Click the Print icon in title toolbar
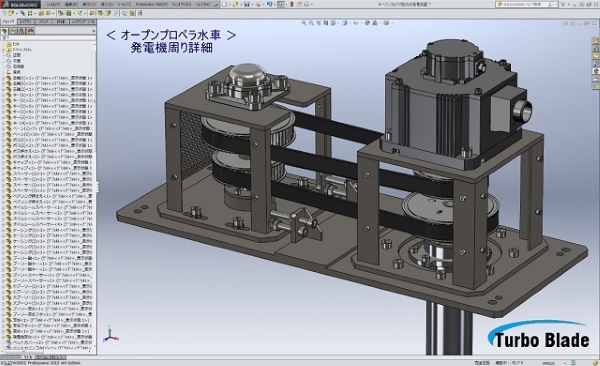This screenshot has height=366, width=600. point(258,4)
